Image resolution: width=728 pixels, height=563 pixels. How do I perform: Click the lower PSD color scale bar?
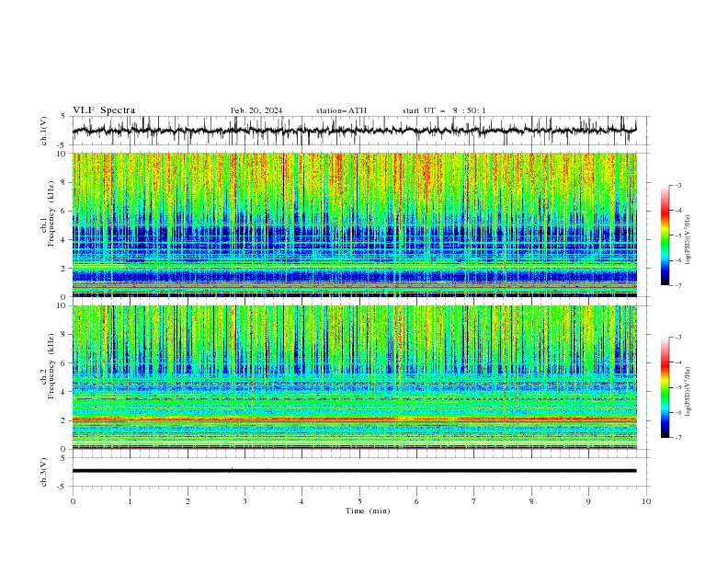click(665, 387)
